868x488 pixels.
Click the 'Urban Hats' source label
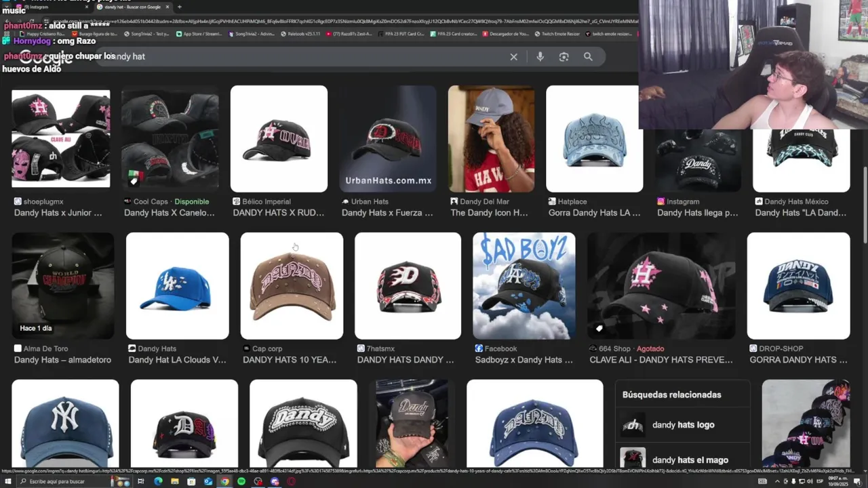(370, 201)
